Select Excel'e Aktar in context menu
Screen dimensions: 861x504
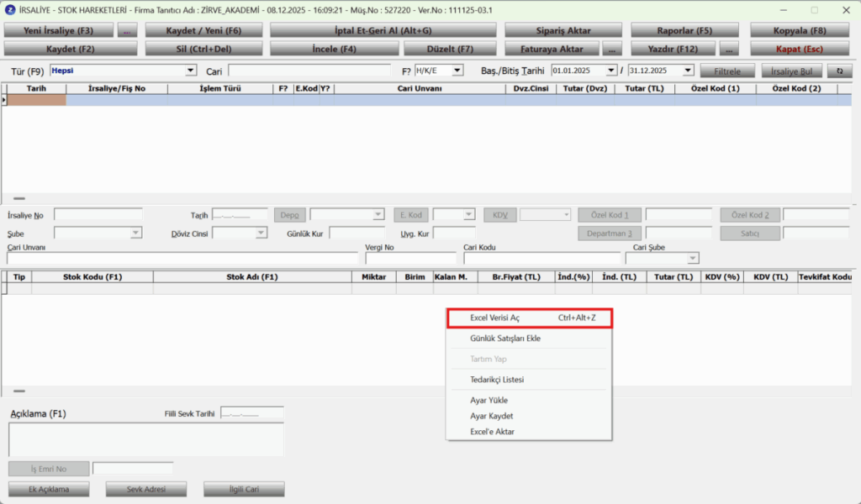(x=530, y=432)
